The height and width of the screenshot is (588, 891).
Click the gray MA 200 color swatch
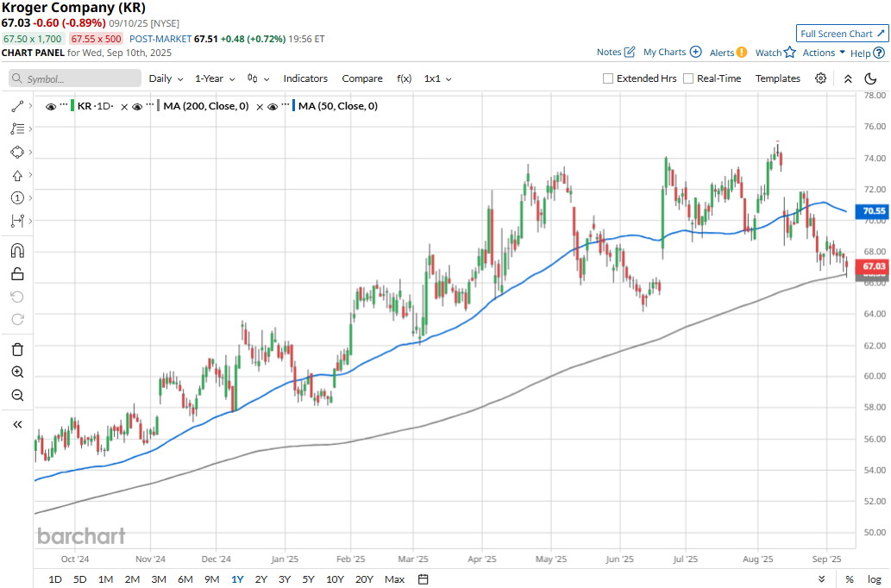(x=159, y=106)
